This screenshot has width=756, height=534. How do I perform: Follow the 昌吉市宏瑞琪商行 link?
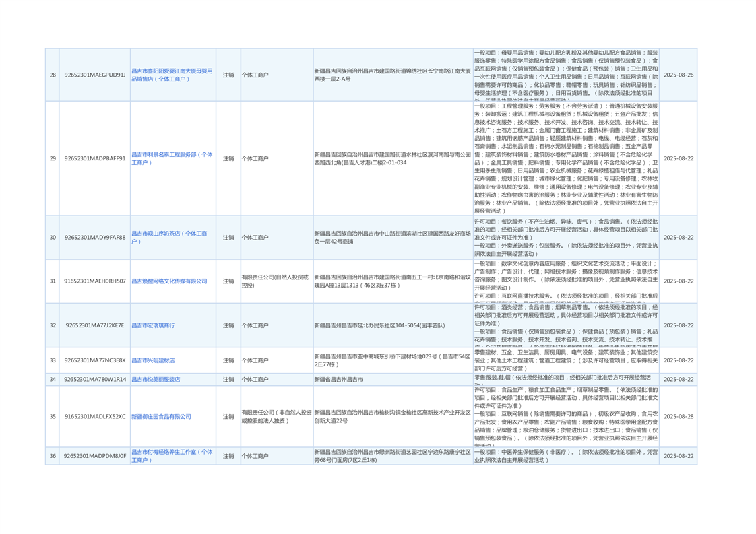click(154, 325)
